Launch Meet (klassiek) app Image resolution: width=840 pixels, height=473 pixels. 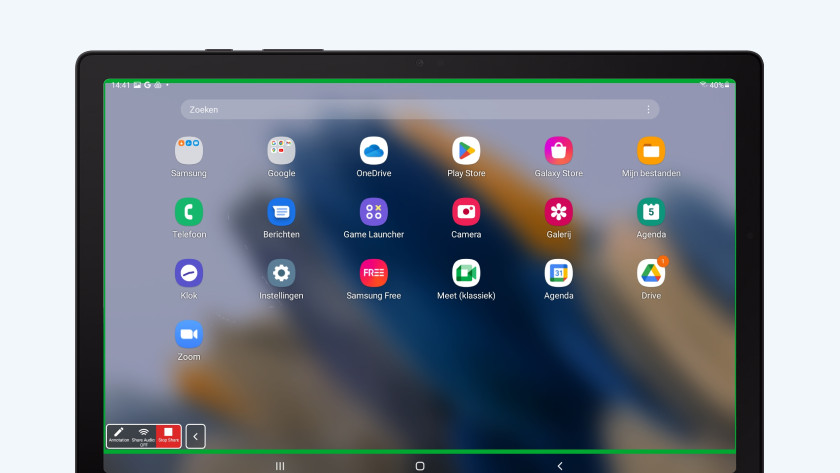(x=466, y=273)
